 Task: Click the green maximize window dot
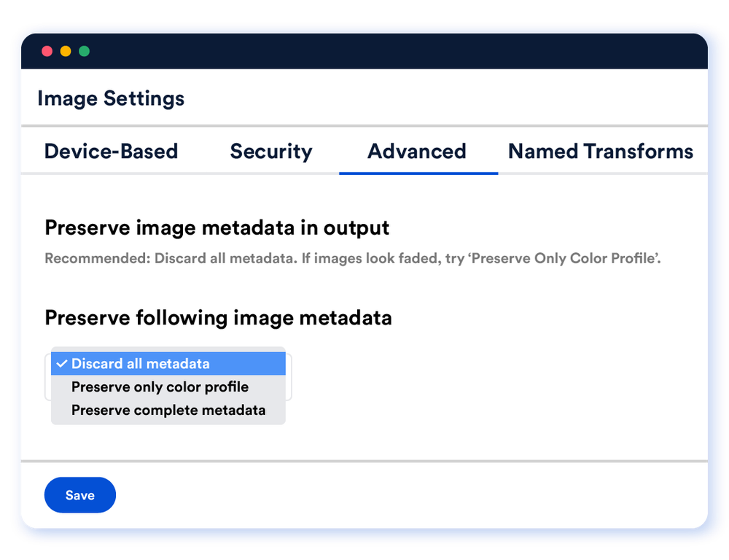click(x=84, y=51)
